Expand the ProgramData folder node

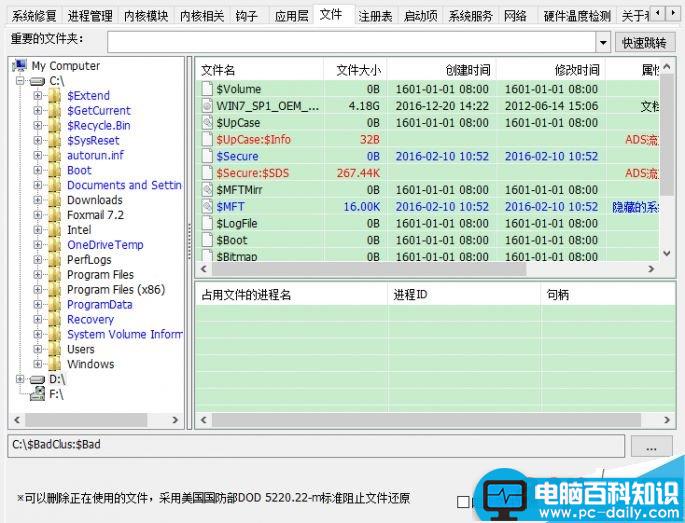coord(38,304)
